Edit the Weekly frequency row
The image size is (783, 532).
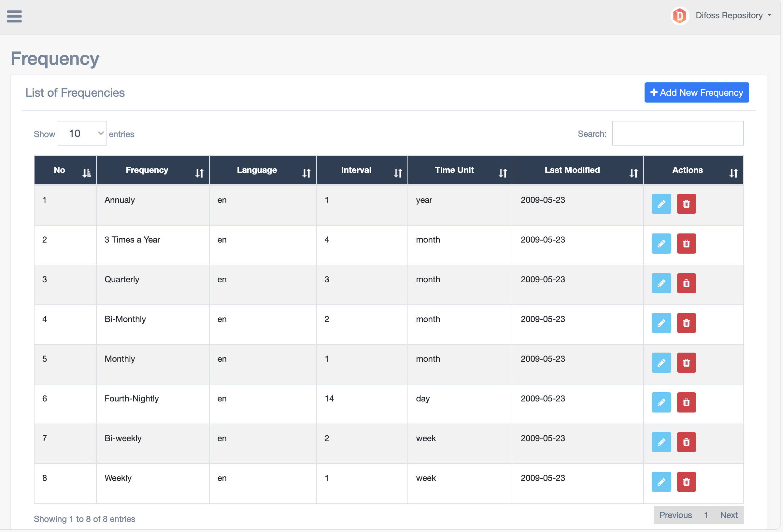click(x=661, y=482)
